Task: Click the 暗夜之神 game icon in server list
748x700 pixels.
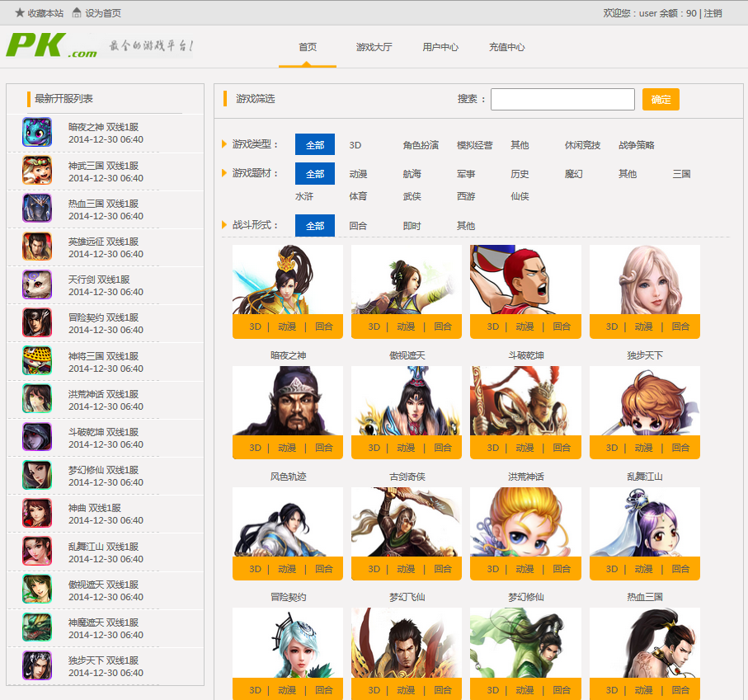Action: [x=37, y=132]
